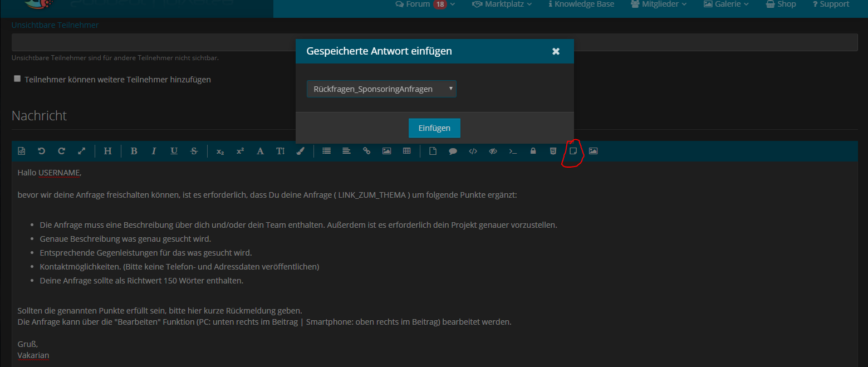Viewport: 868px width, 367px height.
Task: Insert a list with list icon
Action: (x=326, y=151)
